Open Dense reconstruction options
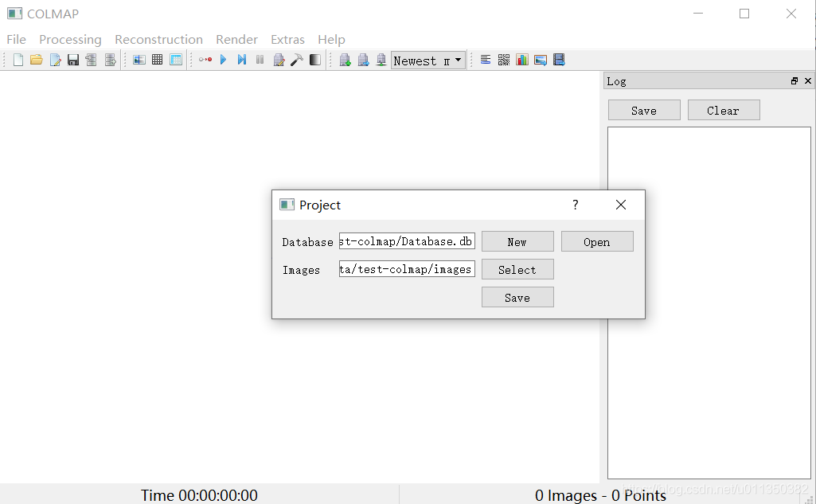816x504 pixels. point(314,59)
